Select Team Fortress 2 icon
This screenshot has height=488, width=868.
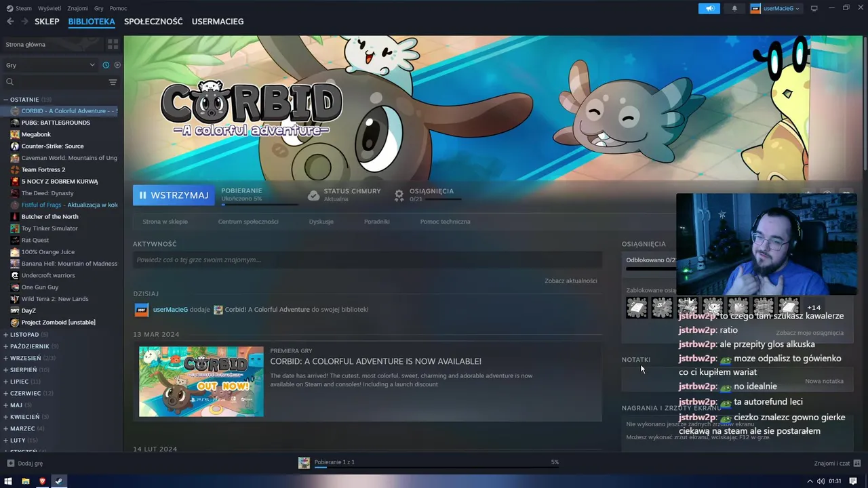pyautogui.click(x=15, y=169)
